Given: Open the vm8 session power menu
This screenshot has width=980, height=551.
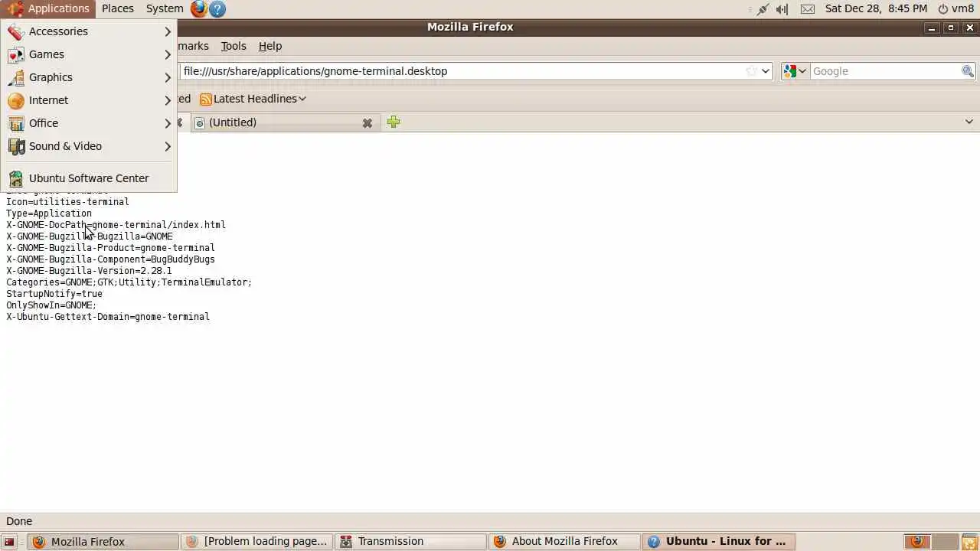Looking at the screenshot, I should (x=955, y=8).
